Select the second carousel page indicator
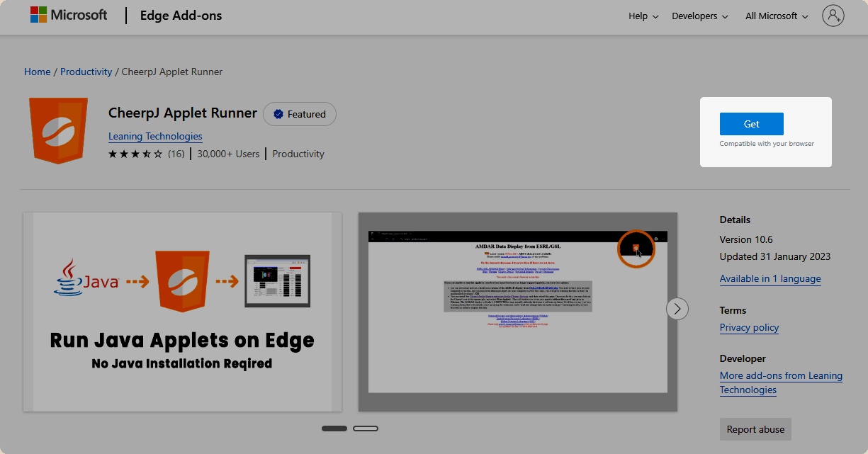This screenshot has height=454, width=868. (366, 429)
